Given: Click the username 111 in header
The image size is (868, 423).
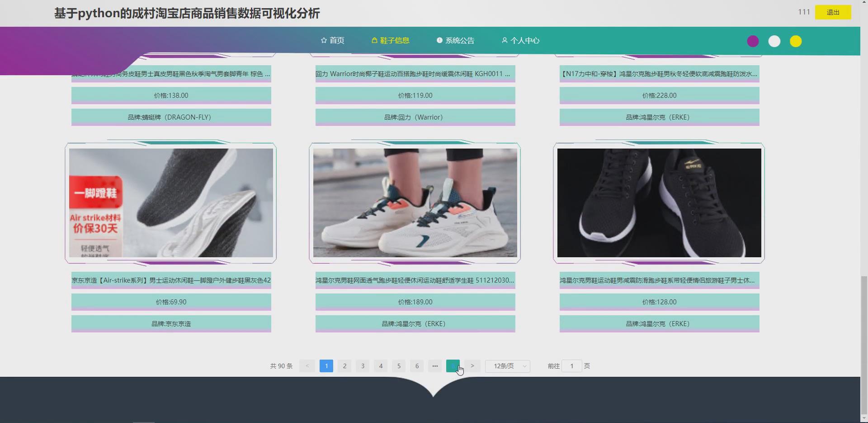Looking at the screenshot, I should point(804,12).
